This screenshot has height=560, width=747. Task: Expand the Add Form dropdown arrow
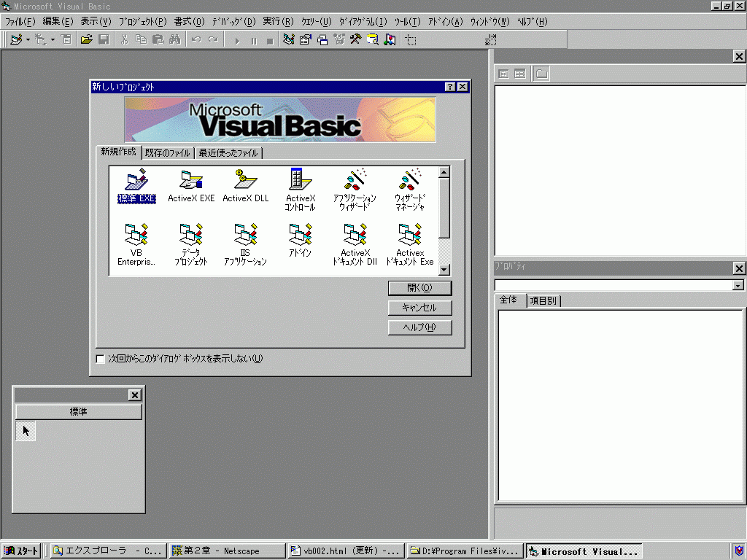[53, 39]
